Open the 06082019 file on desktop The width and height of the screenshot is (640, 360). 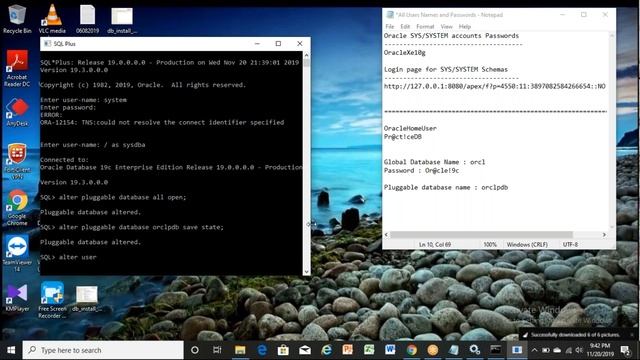[87, 19]
